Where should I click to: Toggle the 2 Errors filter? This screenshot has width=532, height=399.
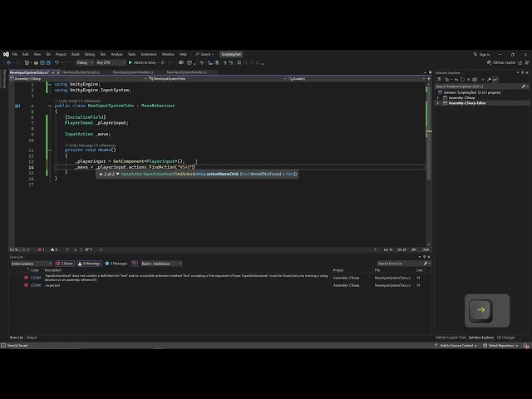pos(65,264)
